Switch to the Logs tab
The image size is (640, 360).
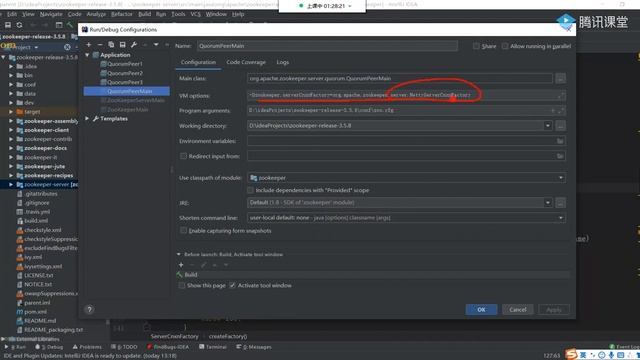pos(282,62)
